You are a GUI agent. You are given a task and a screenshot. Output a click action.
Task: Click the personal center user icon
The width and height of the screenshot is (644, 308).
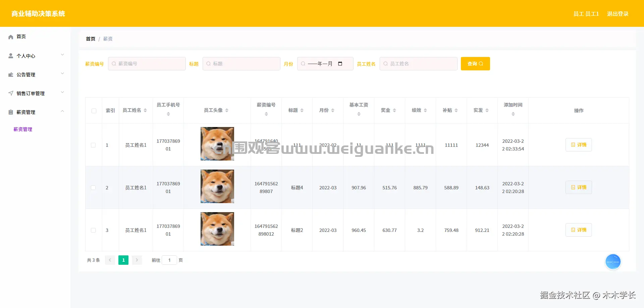point(11,56)
